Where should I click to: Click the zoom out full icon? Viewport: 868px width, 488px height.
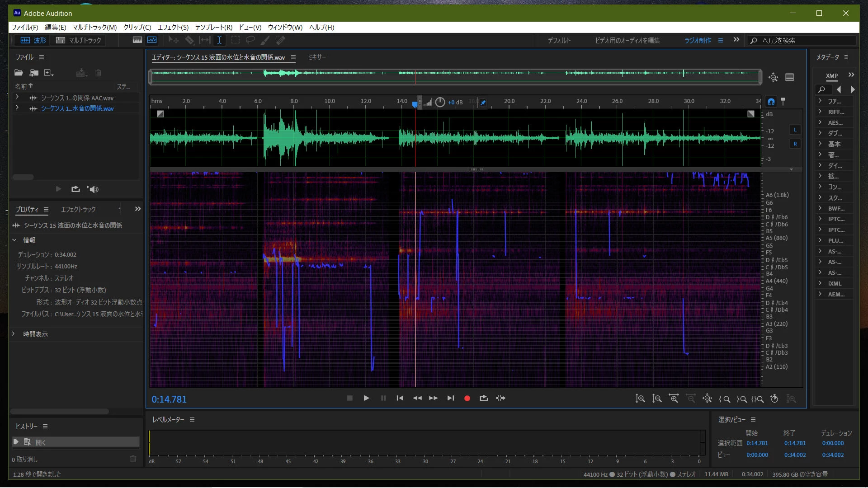point(708,399)
